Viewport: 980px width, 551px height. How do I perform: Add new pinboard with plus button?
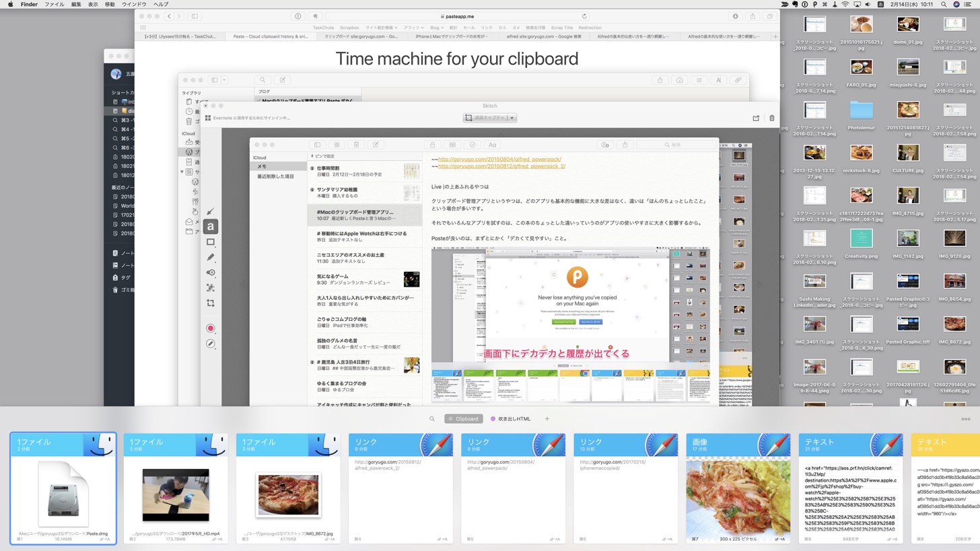[547, 419]
